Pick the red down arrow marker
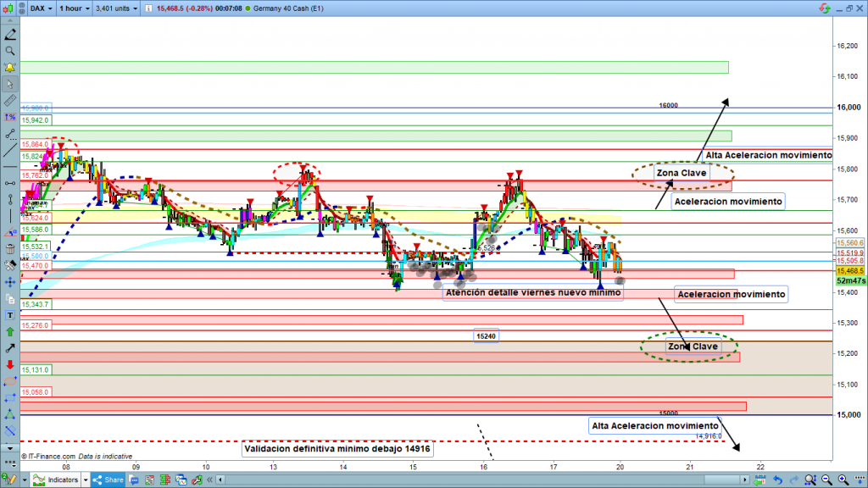 10,364
